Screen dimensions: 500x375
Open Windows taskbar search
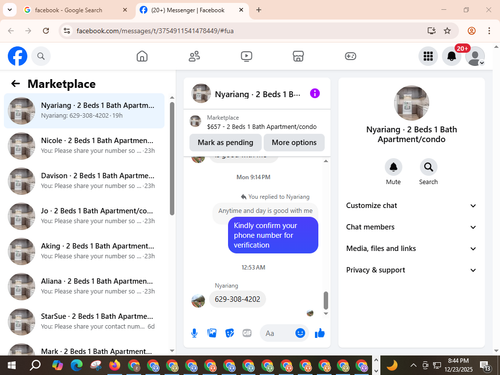coord(35,366)
